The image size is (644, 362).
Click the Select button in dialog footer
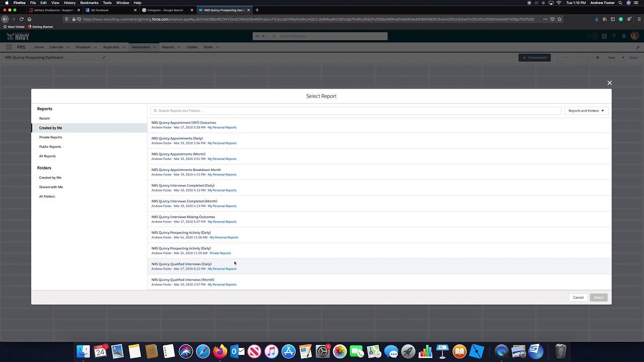(598, 297)
